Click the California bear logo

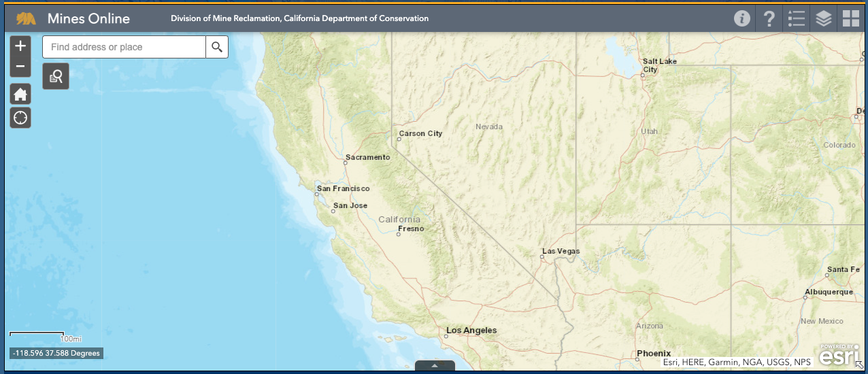[x=27, y=18]
